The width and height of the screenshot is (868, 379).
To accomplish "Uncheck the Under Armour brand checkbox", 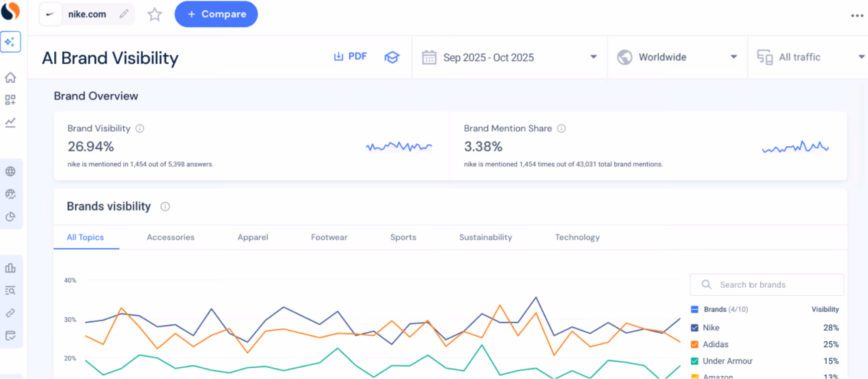I will (x=694, y=361).
